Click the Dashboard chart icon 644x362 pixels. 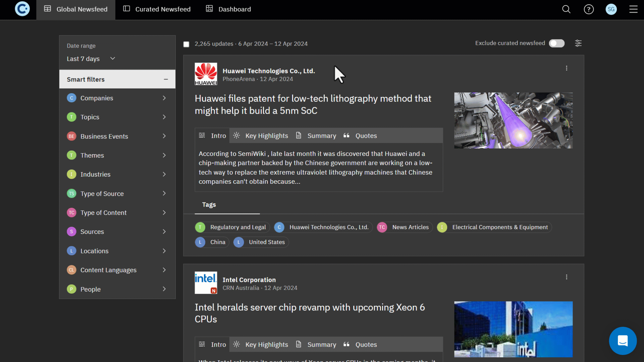point(209,9)
